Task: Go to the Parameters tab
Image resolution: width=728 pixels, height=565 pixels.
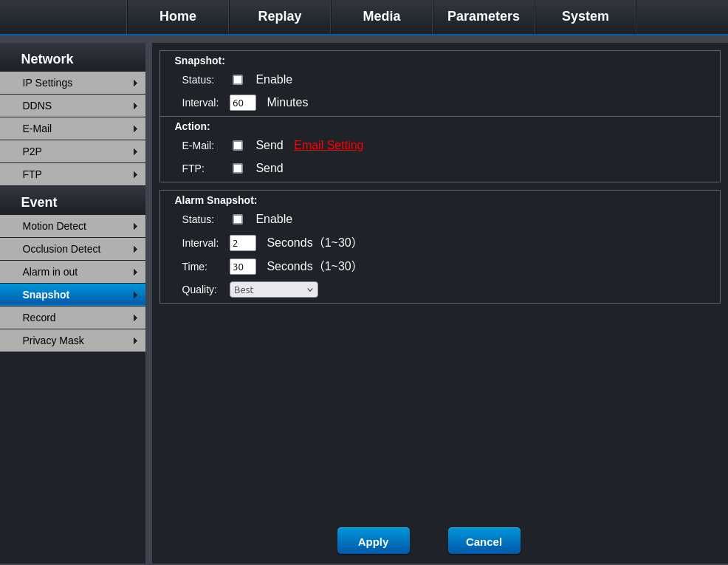Action: coord(483,16)
